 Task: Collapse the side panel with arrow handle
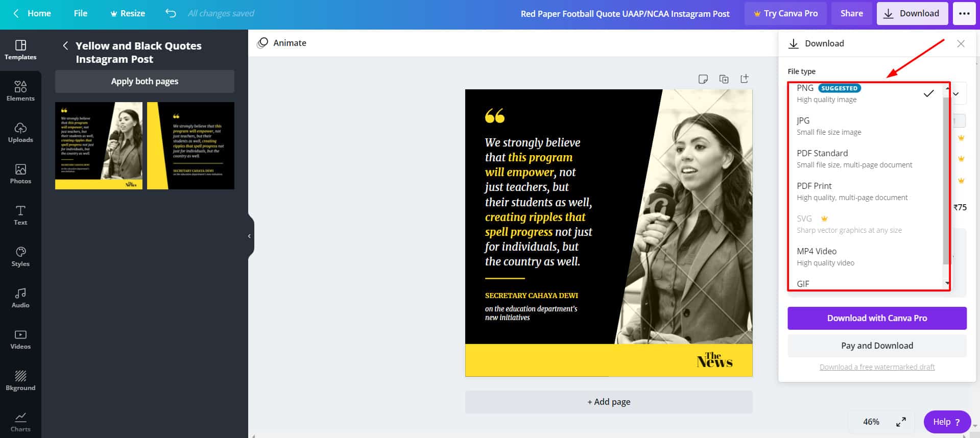(249, 236)
